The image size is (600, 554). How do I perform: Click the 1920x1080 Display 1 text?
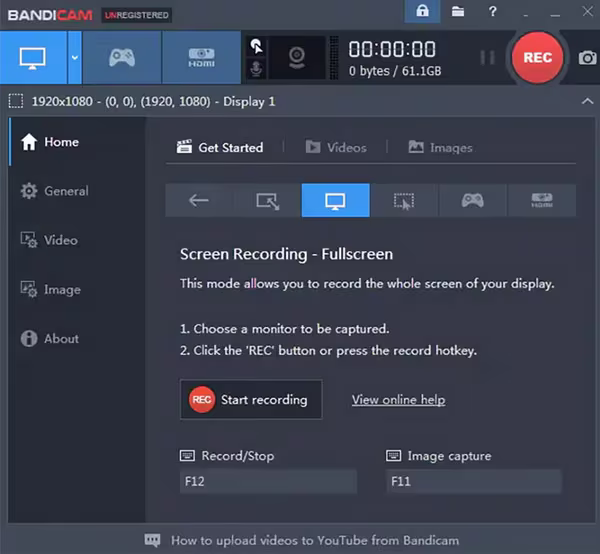(153, 101)
